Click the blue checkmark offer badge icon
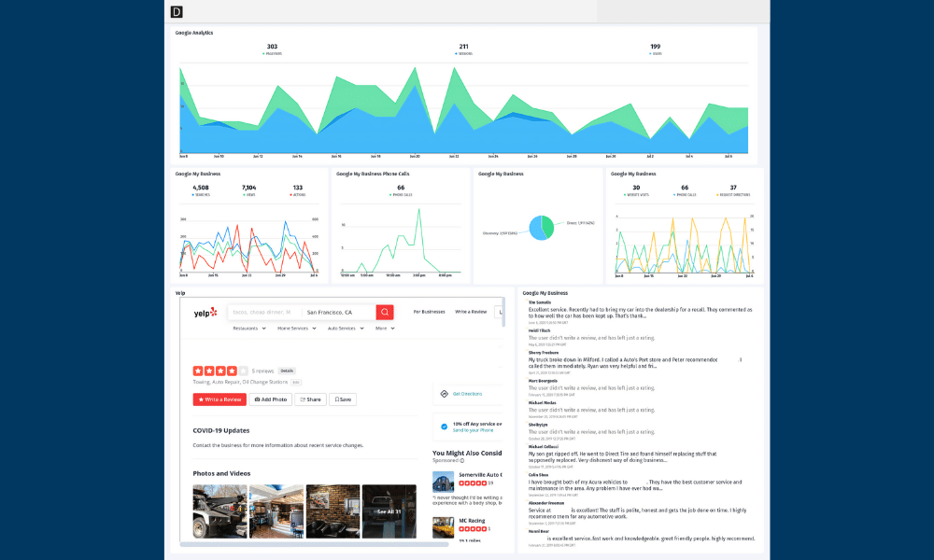Viewport: 934px width, 560px height. [444, 427]
